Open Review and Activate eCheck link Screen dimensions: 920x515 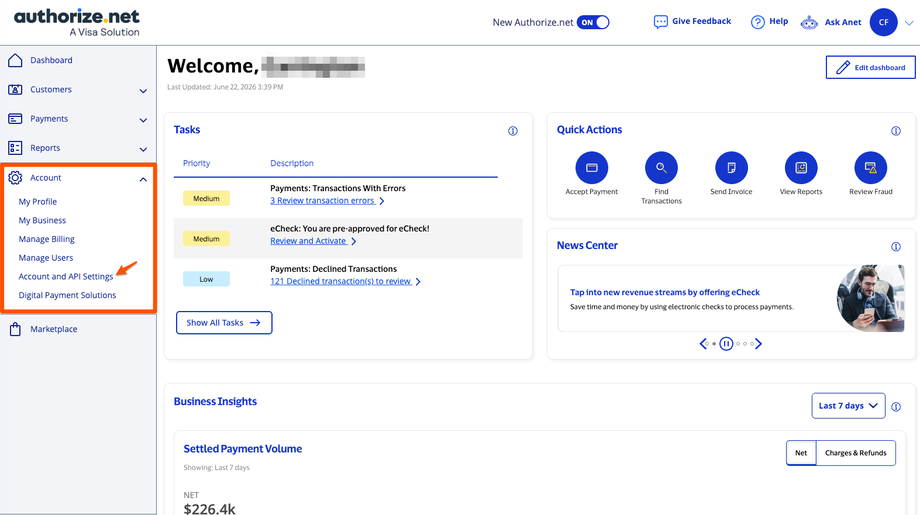309,241
